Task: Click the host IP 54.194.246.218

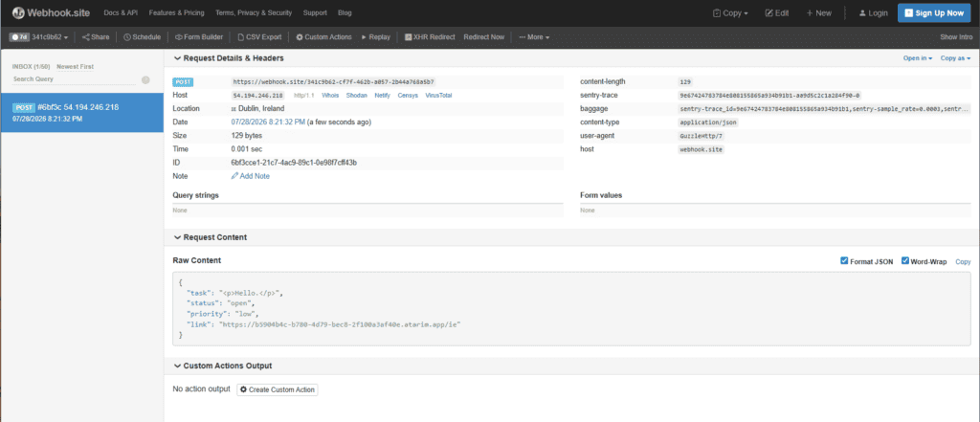Action: tap(258, 96)
